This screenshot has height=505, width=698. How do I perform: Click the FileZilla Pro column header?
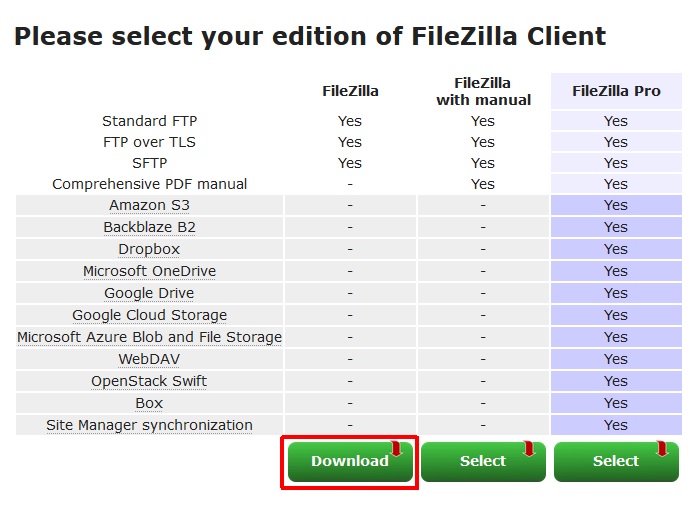point(616,91)
